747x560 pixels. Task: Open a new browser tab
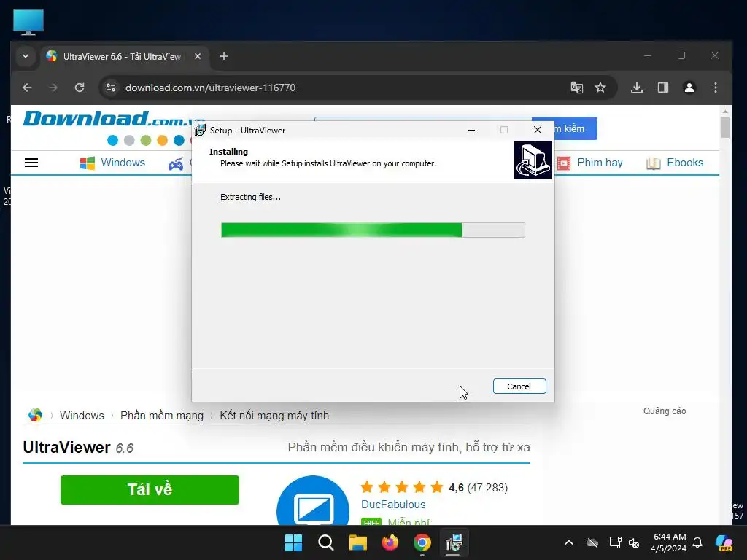tap(223, 56)
